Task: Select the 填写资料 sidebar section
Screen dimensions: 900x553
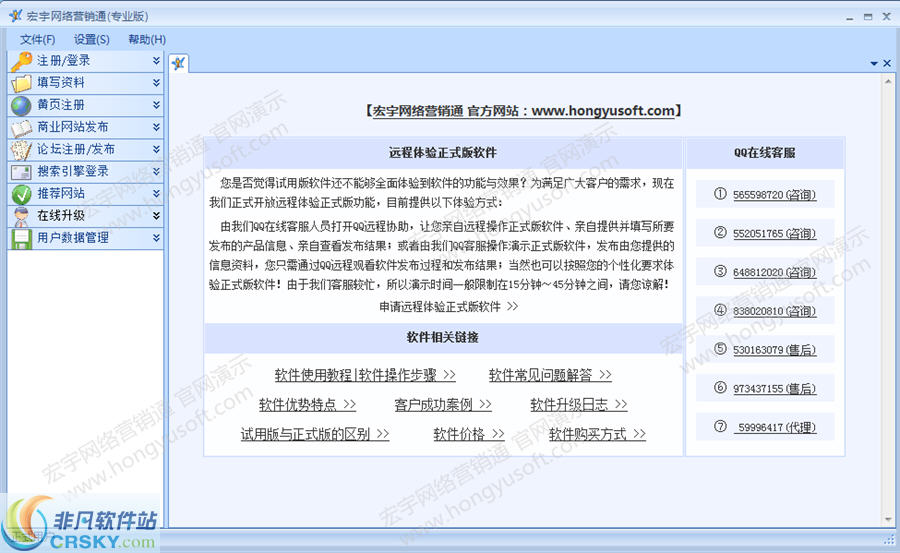Action: pos(86,83)
